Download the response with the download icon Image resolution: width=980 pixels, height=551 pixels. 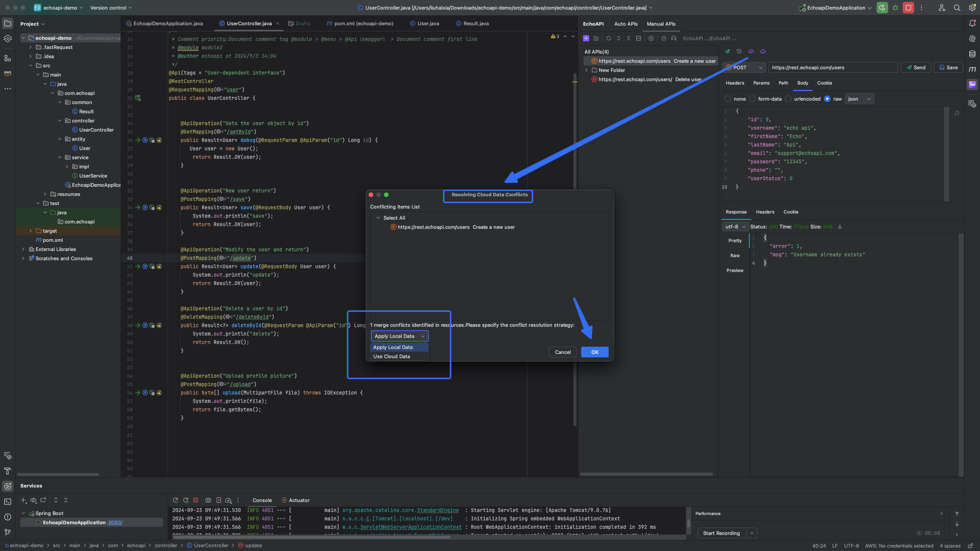(840, 227)
